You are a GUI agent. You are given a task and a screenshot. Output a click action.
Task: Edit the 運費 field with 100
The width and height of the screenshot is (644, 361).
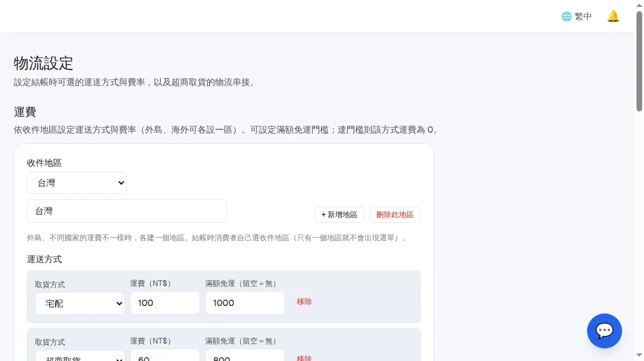164,303
